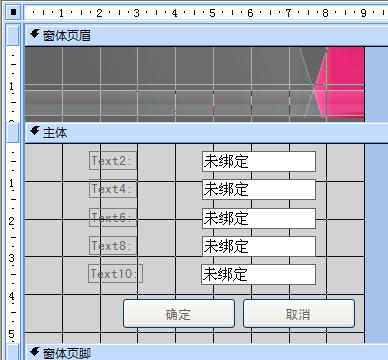The image size is (388, 360).
Task: Select the Text8 label
Action: [x=113, y=246]
